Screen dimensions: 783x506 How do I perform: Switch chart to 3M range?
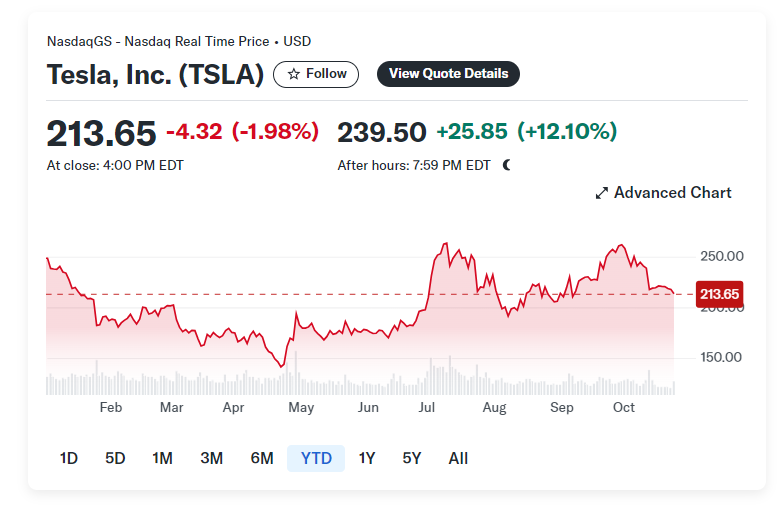click(211, 459)
